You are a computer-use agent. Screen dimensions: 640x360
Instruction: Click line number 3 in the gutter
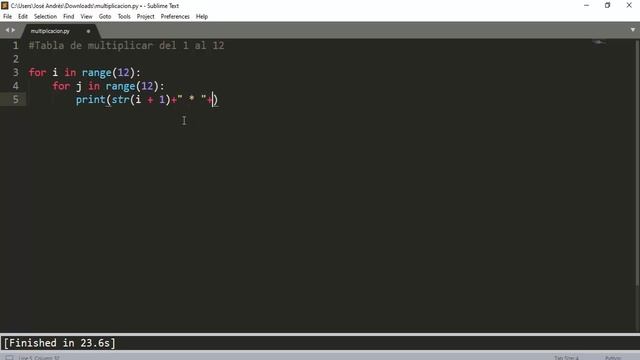tap(16, 72)
